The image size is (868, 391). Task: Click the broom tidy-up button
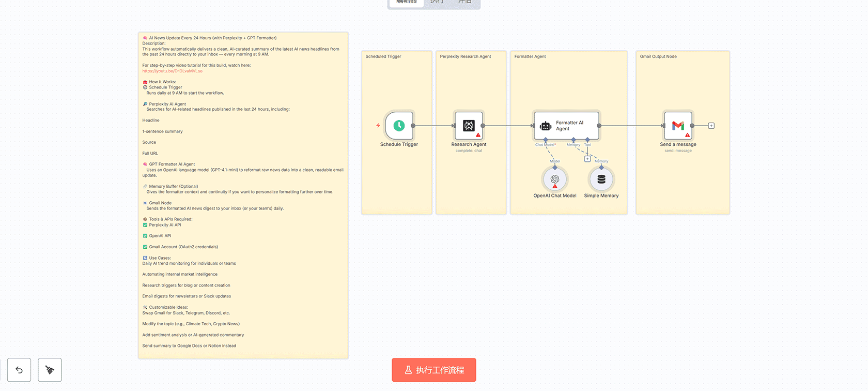50,370
